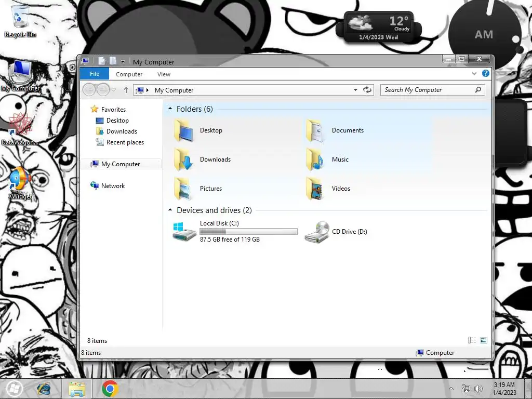Viewport: 532px width, 399px height.
Task: Click Properties icon in quick access toolbar
Action: tap(102, 61)
